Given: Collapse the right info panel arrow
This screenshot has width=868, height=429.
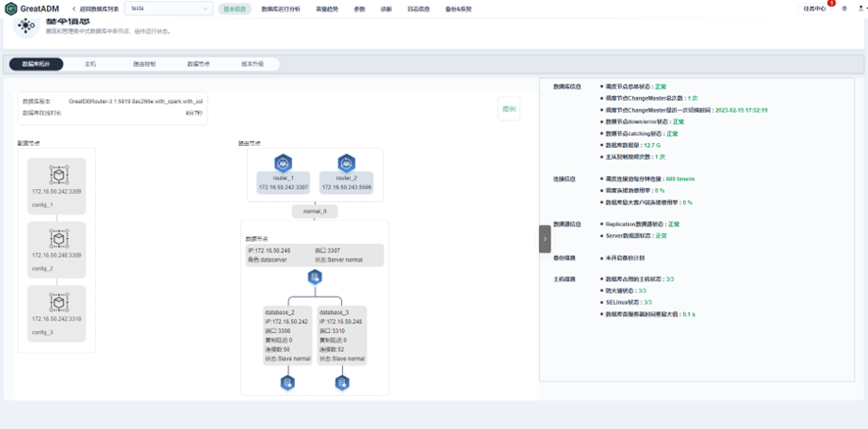Looking at the screenshot, I should click(x=545, y=239).
